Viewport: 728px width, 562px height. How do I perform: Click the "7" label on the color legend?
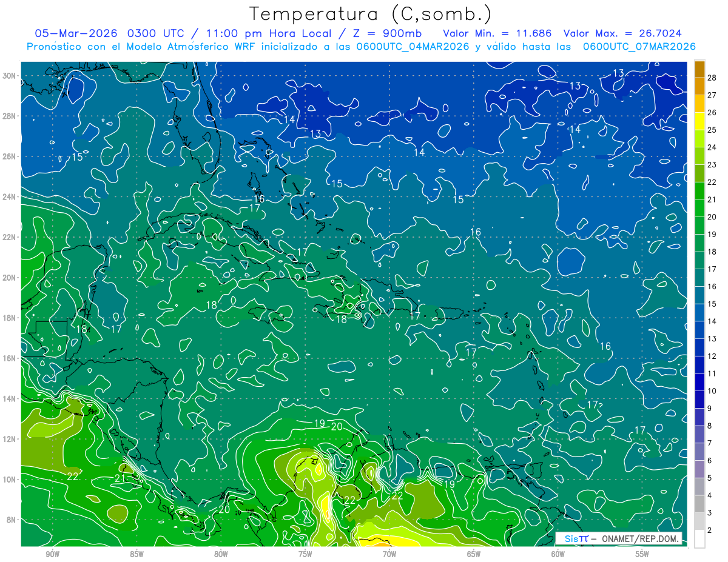[710, 443]
